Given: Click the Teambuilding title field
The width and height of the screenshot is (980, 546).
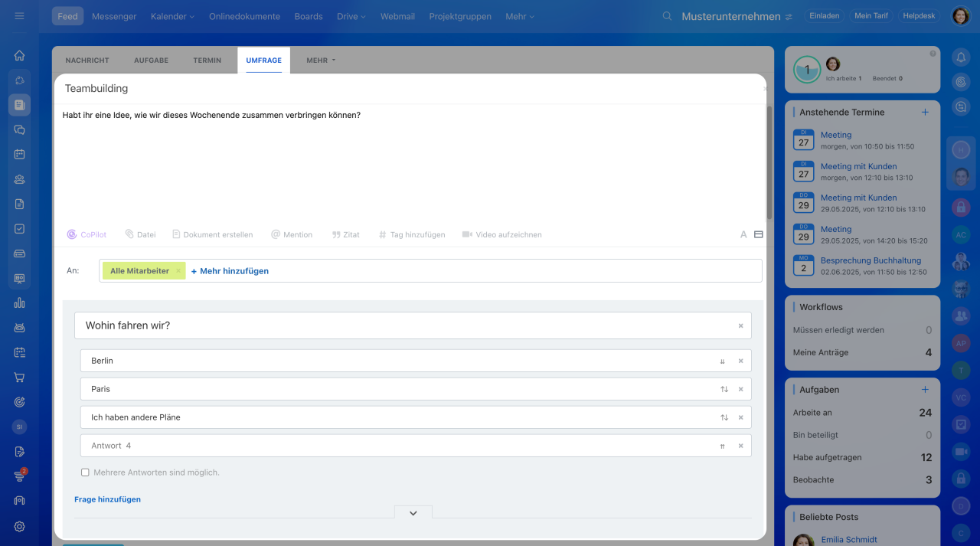Looking at the screenshot, I should pyautogui.click(x=410, y=89).
